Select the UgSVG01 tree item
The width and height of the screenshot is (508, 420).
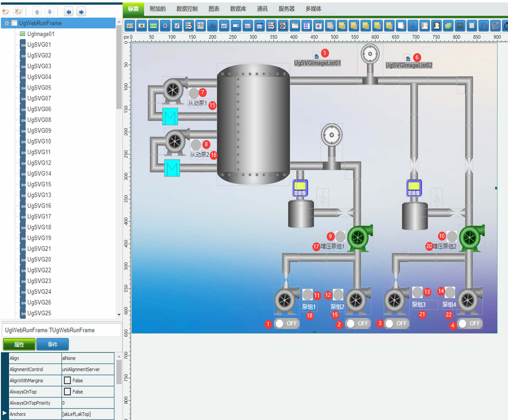tap(39, 45)
